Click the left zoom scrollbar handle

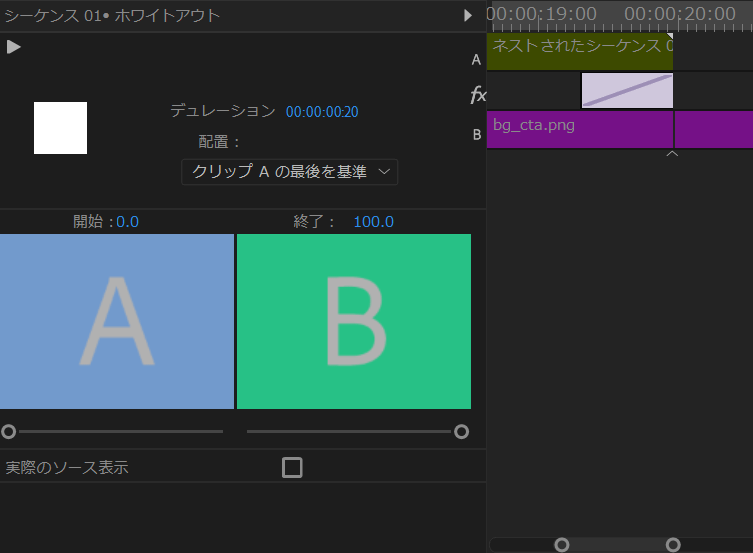(562, 545)
